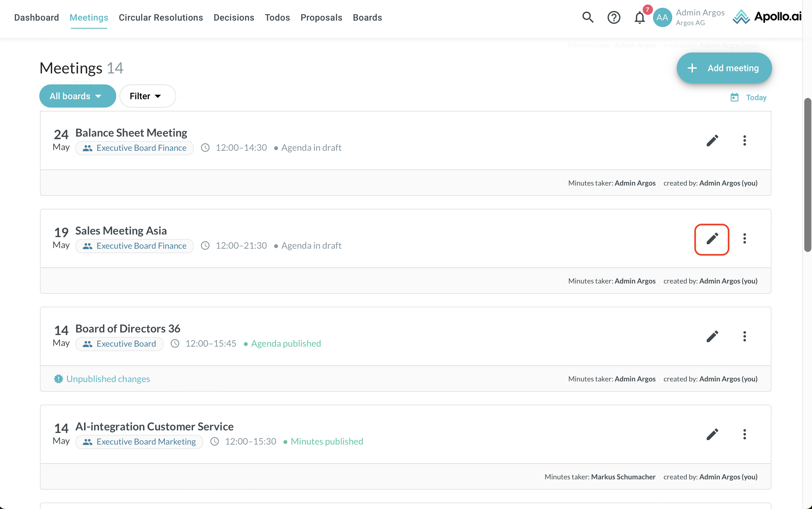Jump to Today in meetings list

(x=749, y=98)
